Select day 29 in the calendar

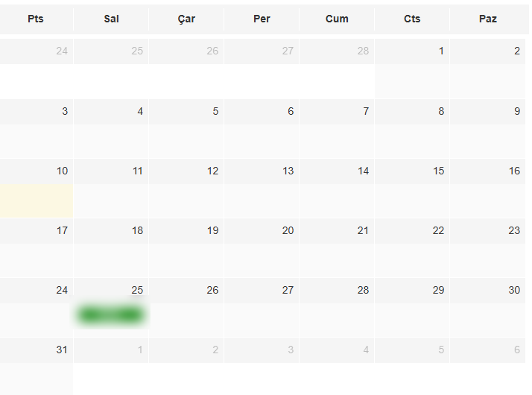point(438,290)
